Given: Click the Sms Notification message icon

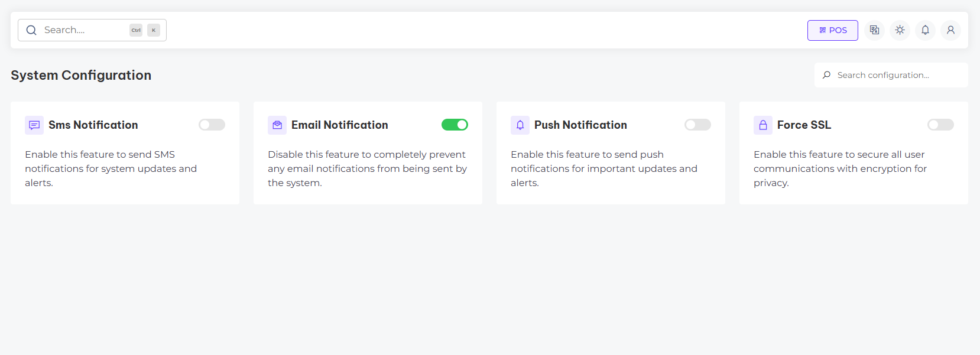Looking at the screenshot, I should click(x=34, y=125).
